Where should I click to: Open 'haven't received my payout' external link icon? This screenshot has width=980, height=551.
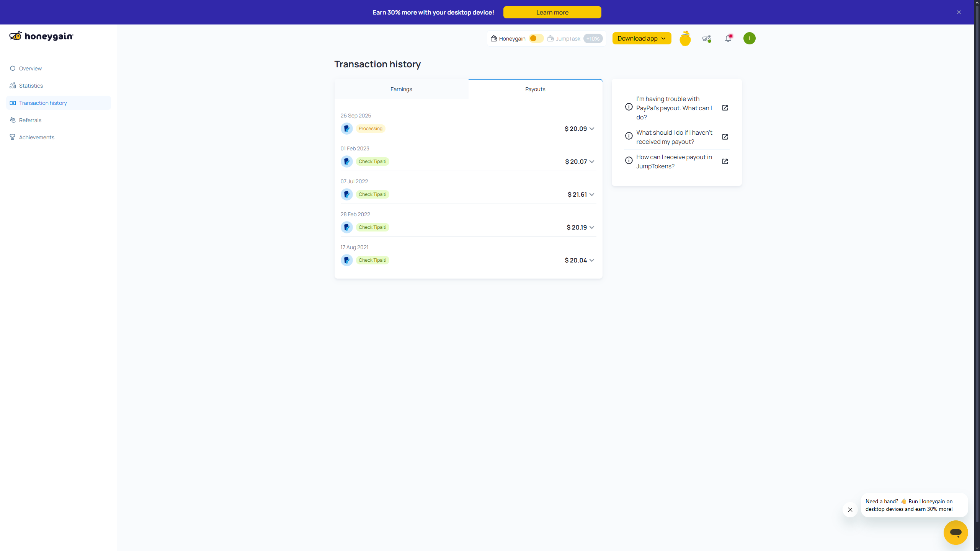pyautogui.click(x=725, y=137)
